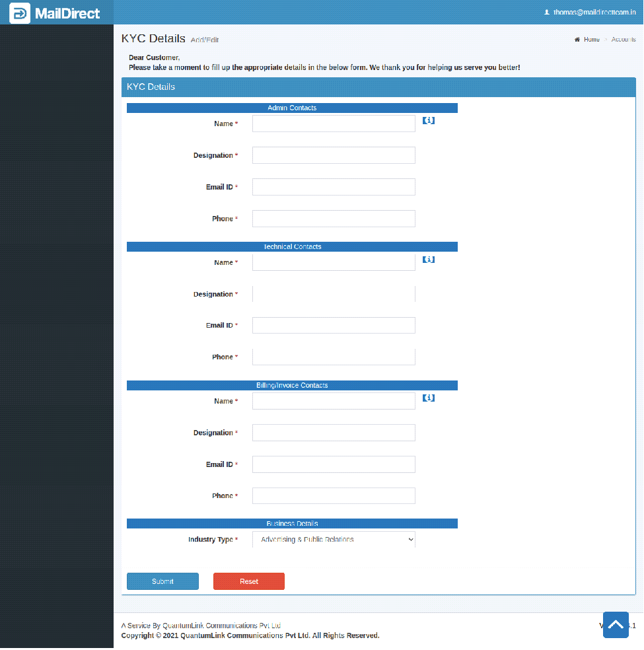Select the Billing/Invoice Contacts Phone field
Image resolution: width=644 pixels, height=650 pixels.
coord(334,495)
